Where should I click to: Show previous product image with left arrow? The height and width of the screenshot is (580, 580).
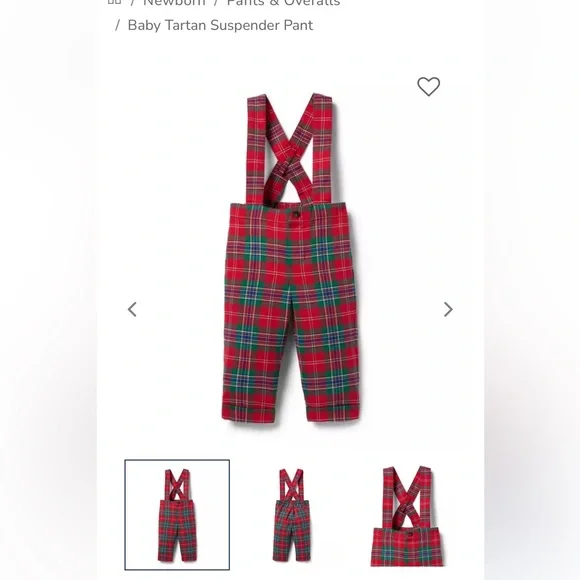tap(132, 309)
